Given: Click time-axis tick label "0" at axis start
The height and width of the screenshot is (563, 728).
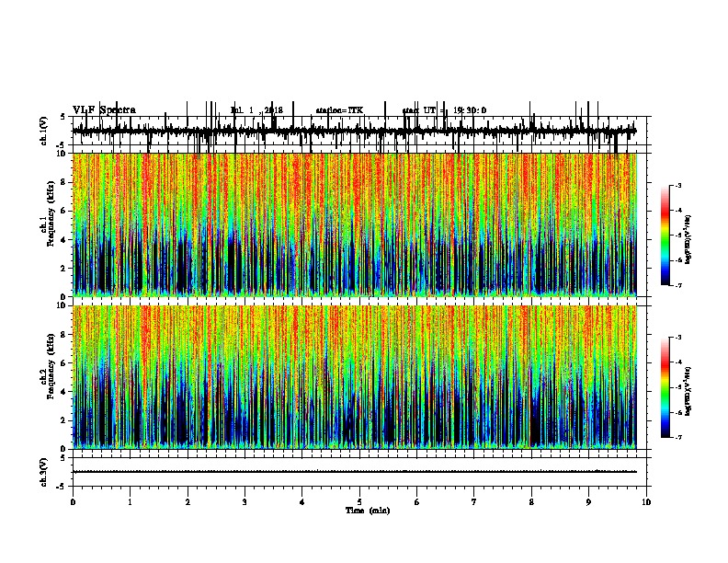Looking at the screenshot, I should 73,502.
